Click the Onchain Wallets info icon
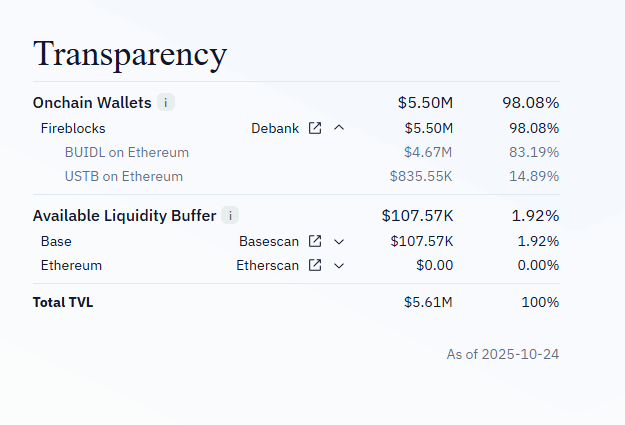The height and width of the screenshot is (425, 625). click(166, 102)
